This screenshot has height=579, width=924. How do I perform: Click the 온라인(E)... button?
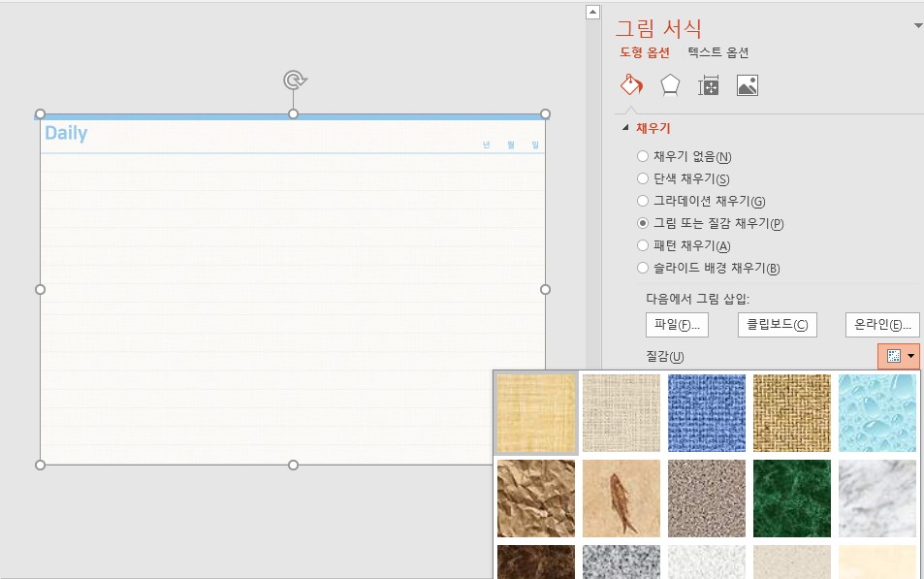[x=882, y=325]
